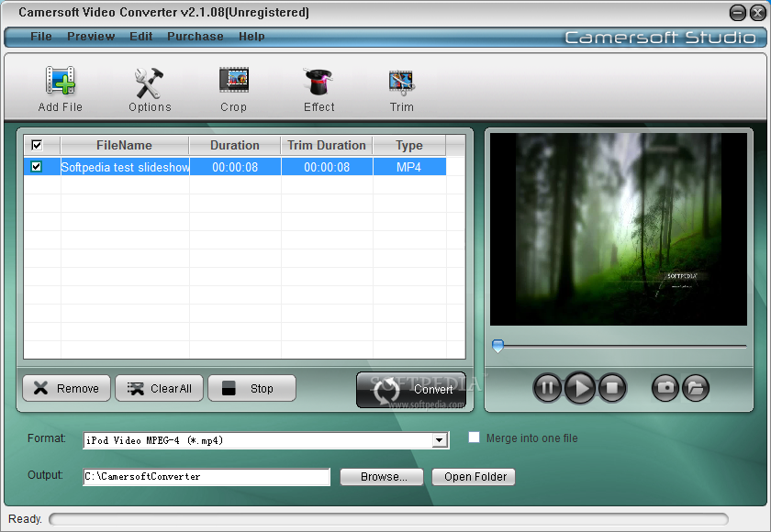Click the Type column header
The height and width of the screenshot is (532, 771).
[x=409, y=146]
